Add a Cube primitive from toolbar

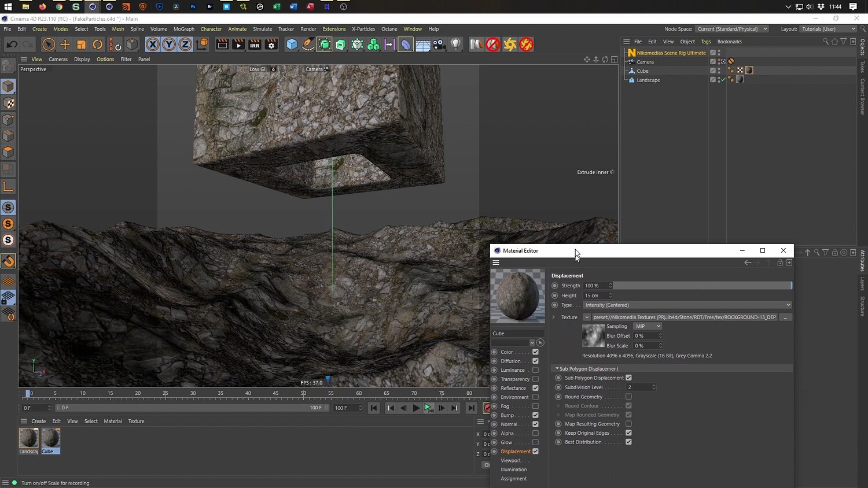point(292,45)
